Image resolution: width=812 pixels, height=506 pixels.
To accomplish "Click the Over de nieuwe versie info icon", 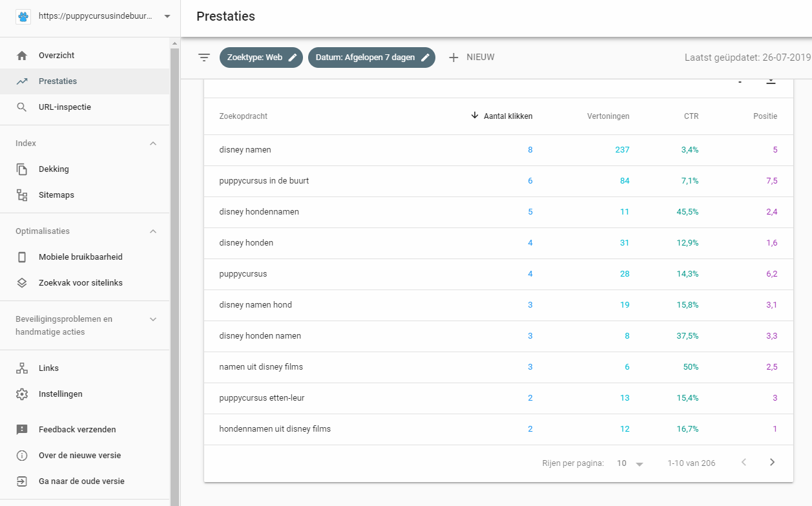I will 22,456.
